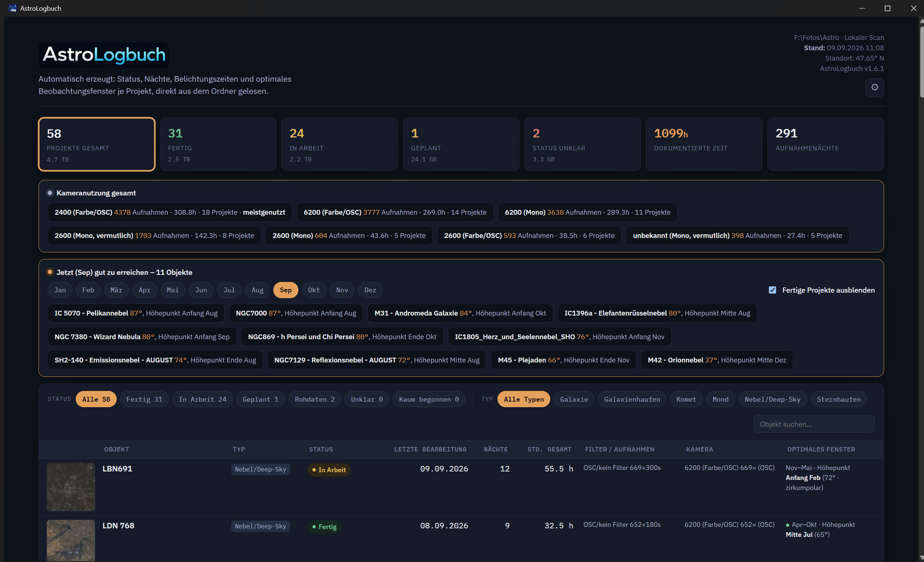Select the Okt month chip
This screenshot has width=924, height=562.
(314, 290)
